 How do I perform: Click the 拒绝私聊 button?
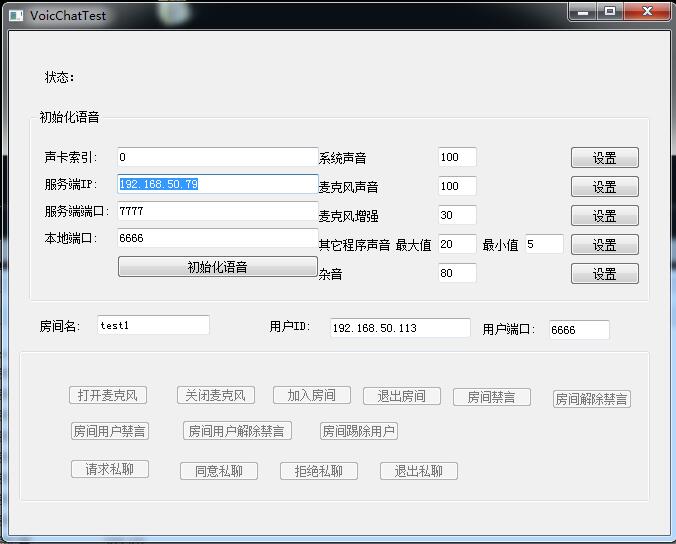319,471
